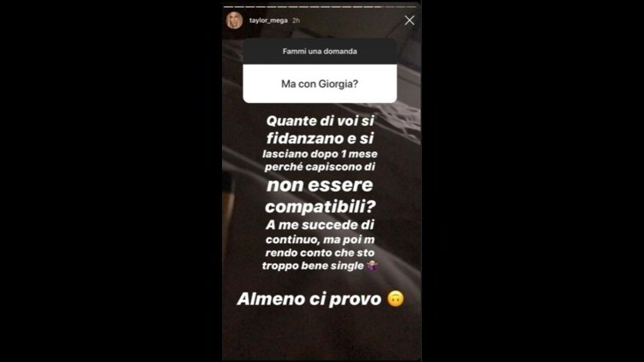The image size is (644, 362).
Task: Tap the purple shrug emoji
Action: pos(372,266)
